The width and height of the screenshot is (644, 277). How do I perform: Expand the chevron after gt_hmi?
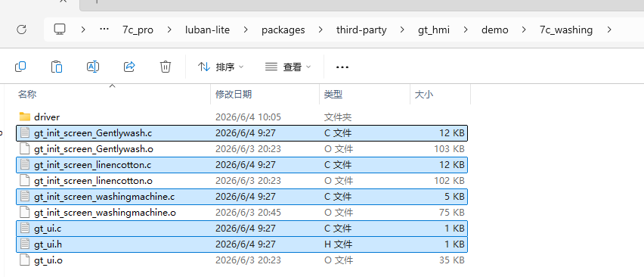[x=466, y=30]
